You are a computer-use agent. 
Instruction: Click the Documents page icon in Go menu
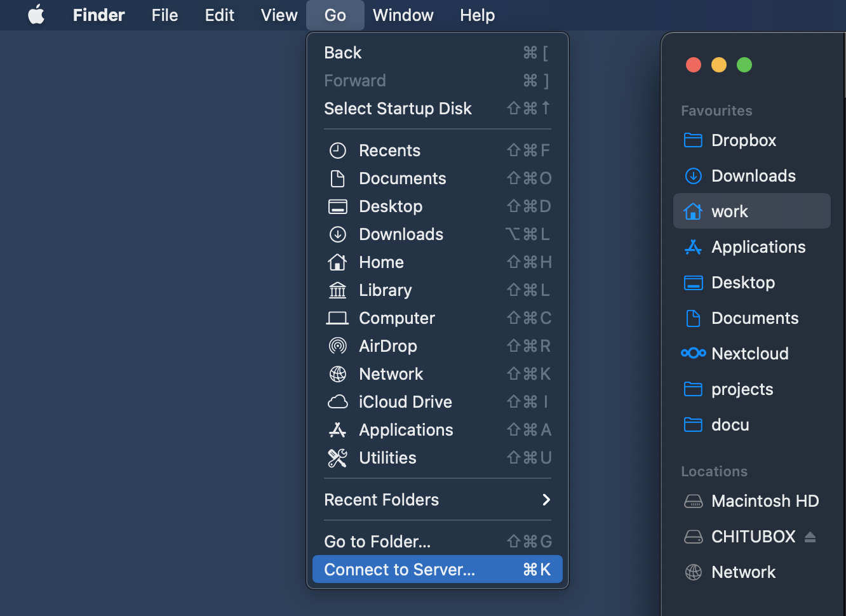click(x=338, y=178)
